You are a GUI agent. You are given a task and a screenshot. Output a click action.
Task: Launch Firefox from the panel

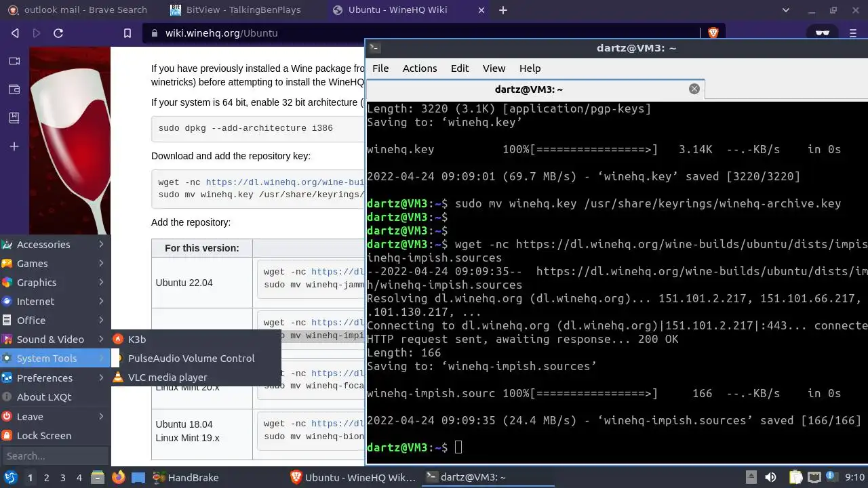[118, 478]
